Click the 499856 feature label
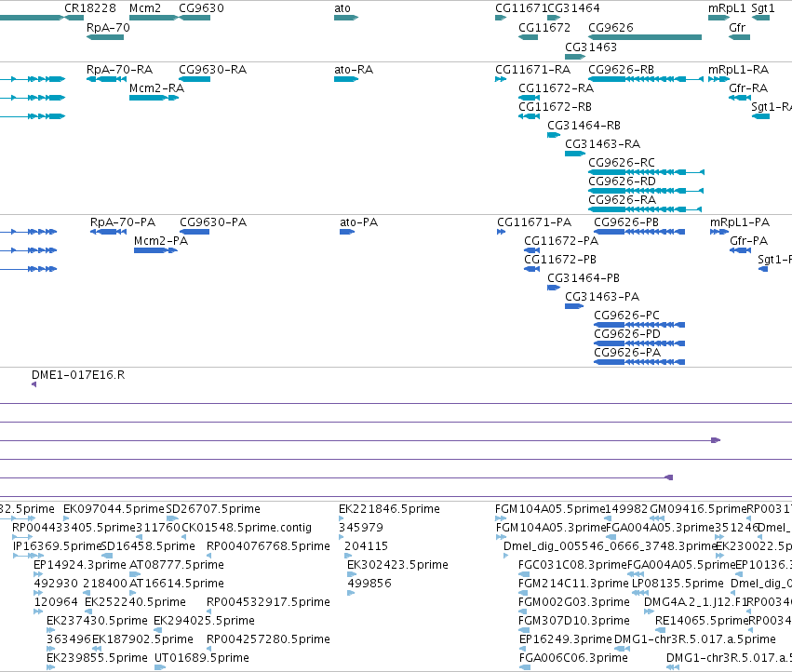 pyautogui.click(x=369, y=583)
